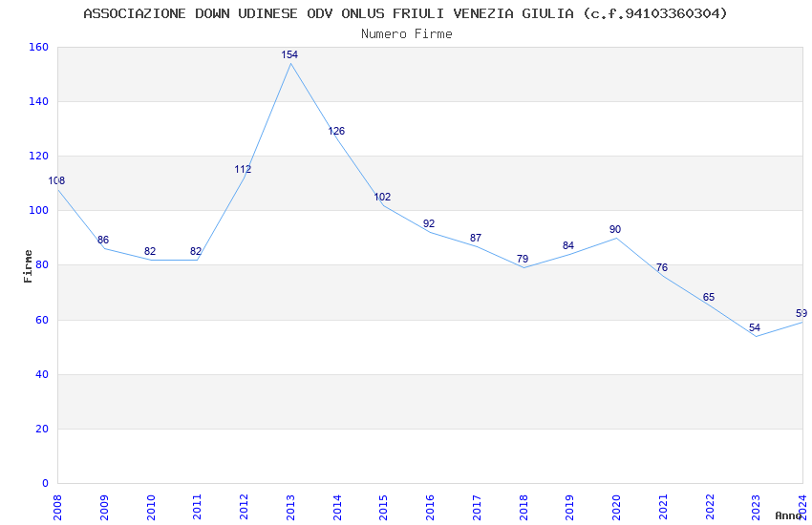This screenshot has width=812, height=525.
Task: Click the y-axis value 160
Action: pos(38,47)
